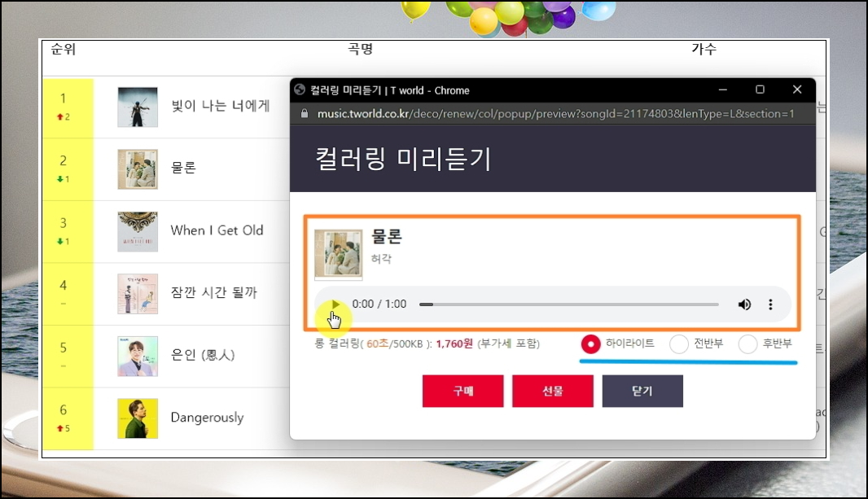Click the 닫기 close button
Image resolution: width=868 pixels, height=499 pixels.
642,391
